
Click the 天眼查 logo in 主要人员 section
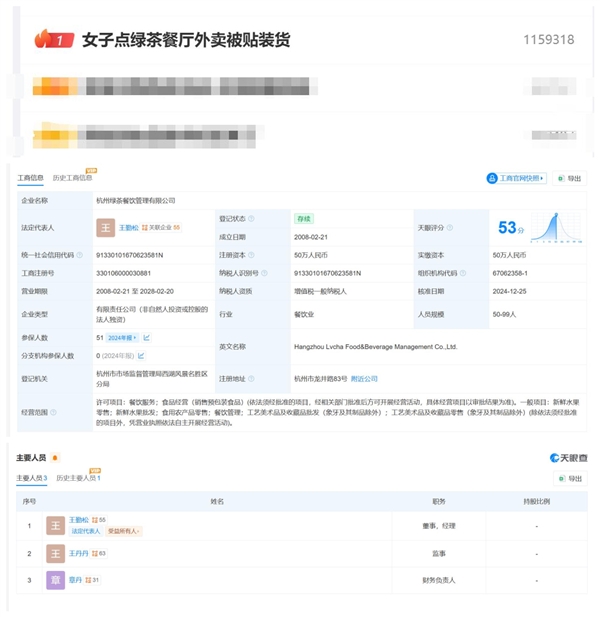(x=567, y=458)
